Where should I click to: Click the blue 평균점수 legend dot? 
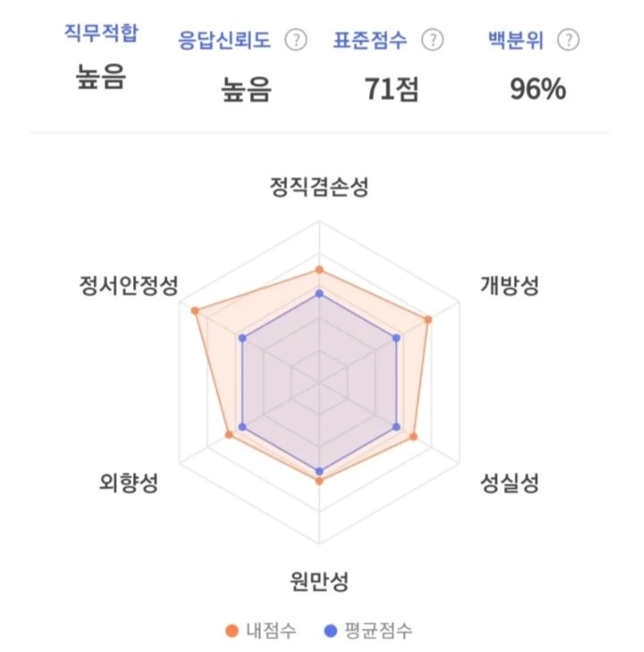point(331,630)
